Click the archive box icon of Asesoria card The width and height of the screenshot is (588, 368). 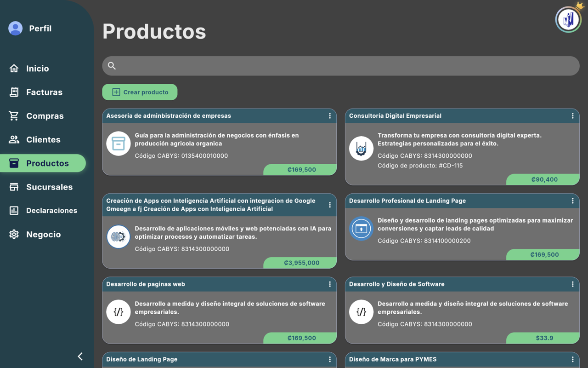[119, 144]
